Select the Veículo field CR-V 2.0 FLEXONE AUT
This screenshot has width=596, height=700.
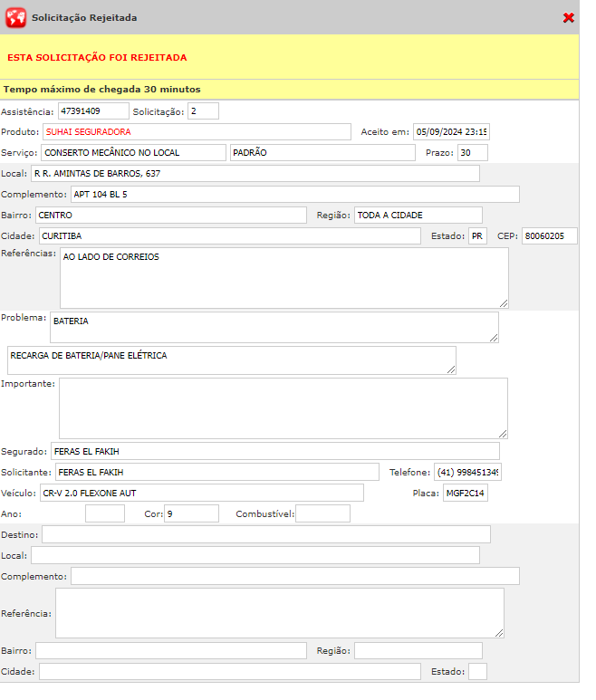201,494
